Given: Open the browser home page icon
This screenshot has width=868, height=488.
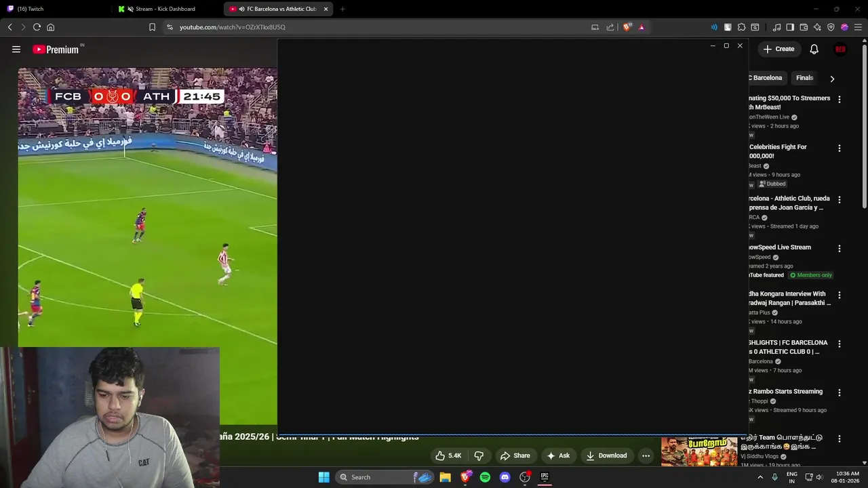Looking at the screenshot, I should (50, 27).
